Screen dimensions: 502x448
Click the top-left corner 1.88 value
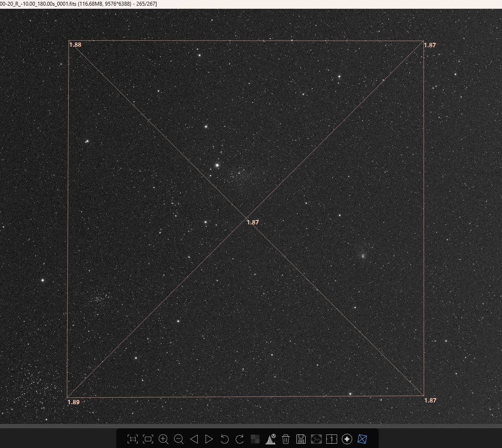[x=75, y=45]
